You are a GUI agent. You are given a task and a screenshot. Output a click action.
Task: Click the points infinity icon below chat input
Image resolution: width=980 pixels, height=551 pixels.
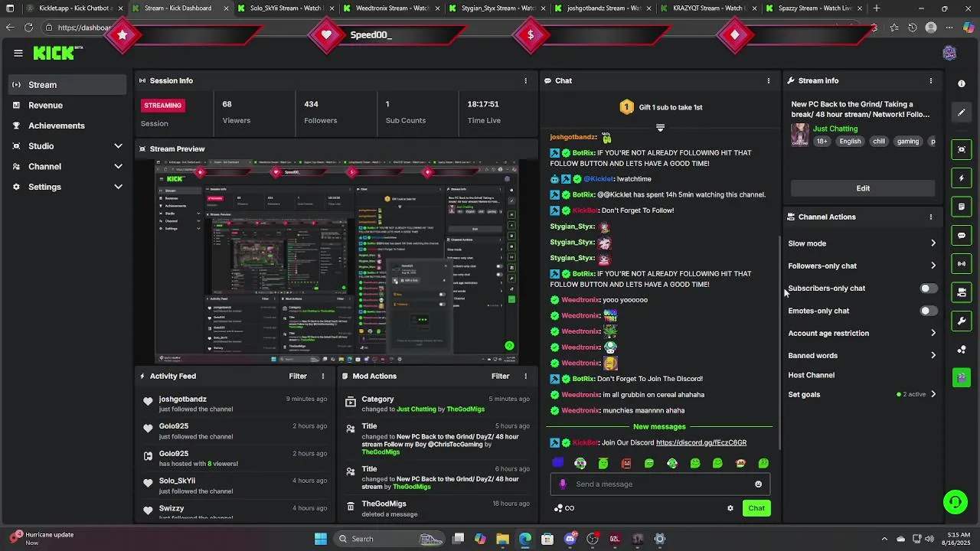(x=563, y=508)
